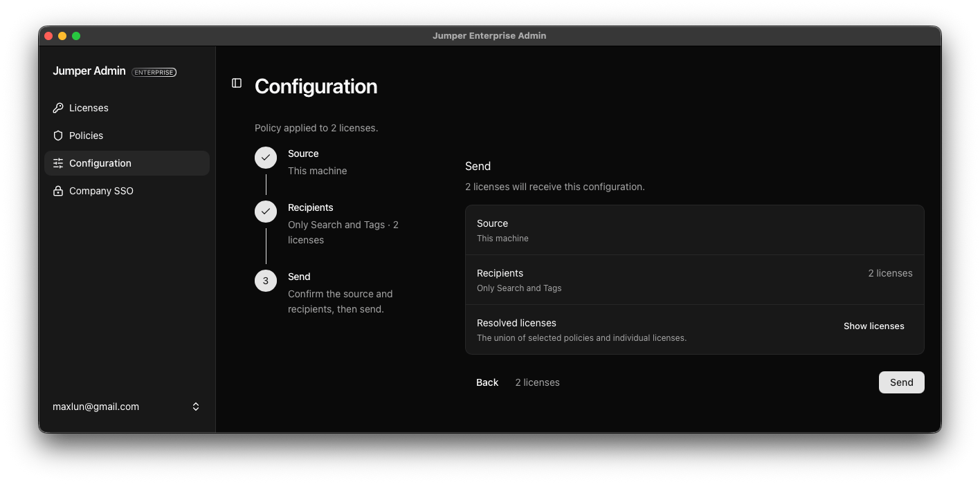Open the Licenses section
The image size is (980, 484).
(x=127, y=108)
